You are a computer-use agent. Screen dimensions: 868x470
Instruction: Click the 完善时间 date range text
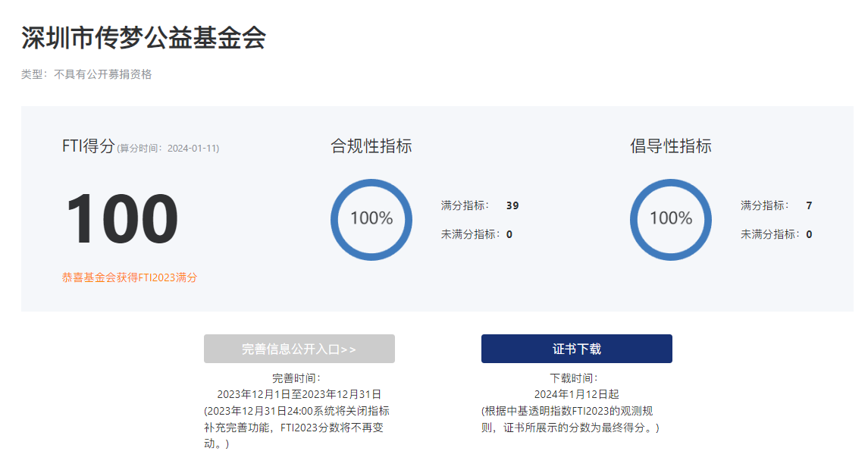point(299,394)
